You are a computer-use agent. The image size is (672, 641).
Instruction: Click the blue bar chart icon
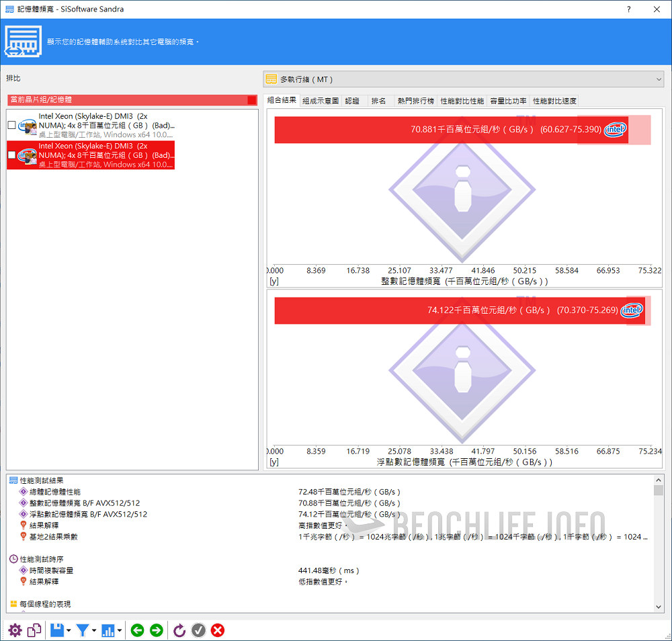(109, 630)
